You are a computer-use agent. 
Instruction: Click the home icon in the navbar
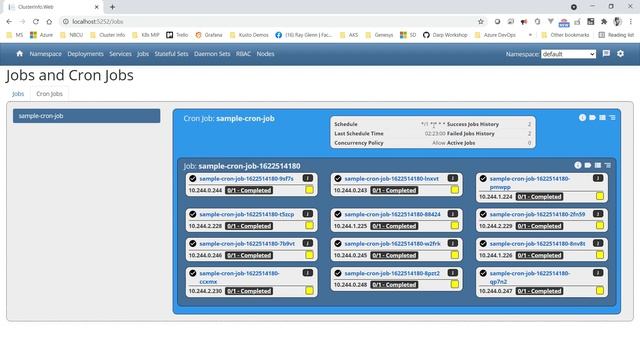20,53
